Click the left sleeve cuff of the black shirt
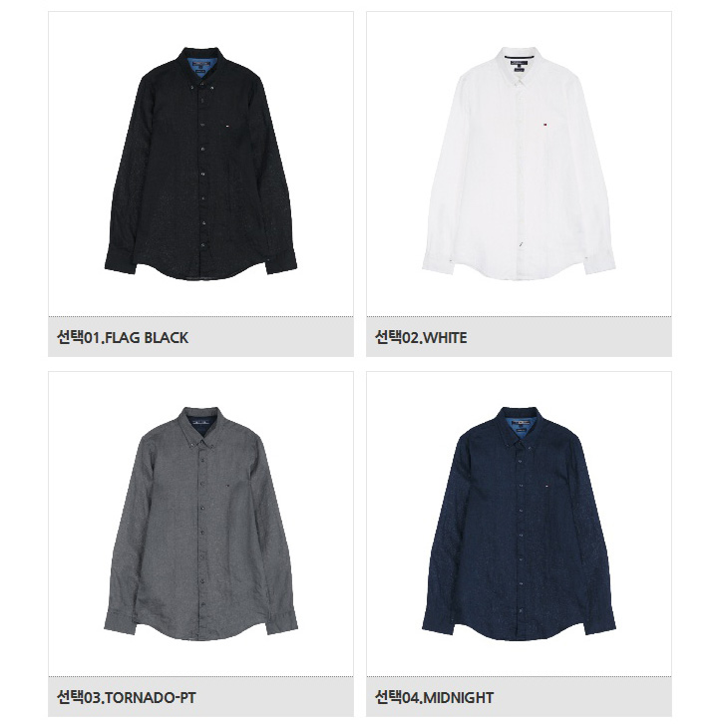Viewport: 718px width, 728px height. [x=121, y=262]
